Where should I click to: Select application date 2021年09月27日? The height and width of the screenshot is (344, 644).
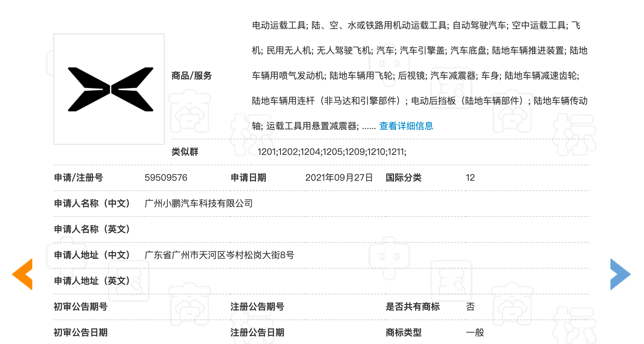coord(339,177)
